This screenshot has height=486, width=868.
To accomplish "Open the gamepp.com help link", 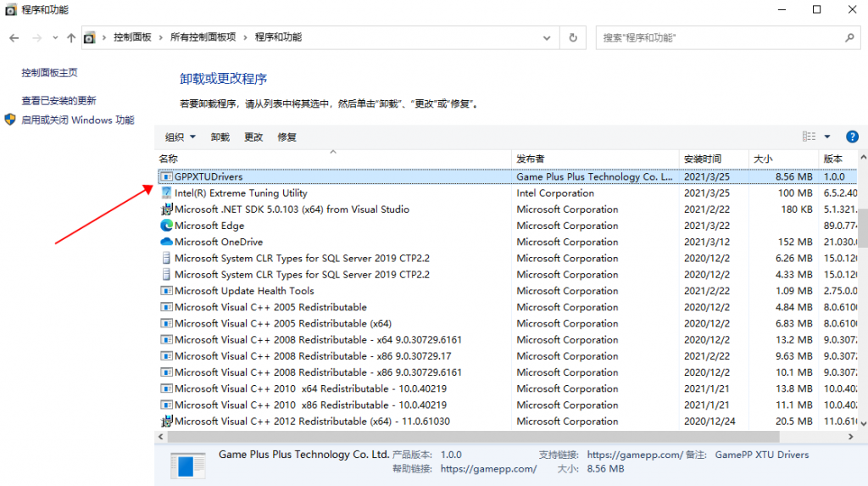I will [x=489, y=469].
